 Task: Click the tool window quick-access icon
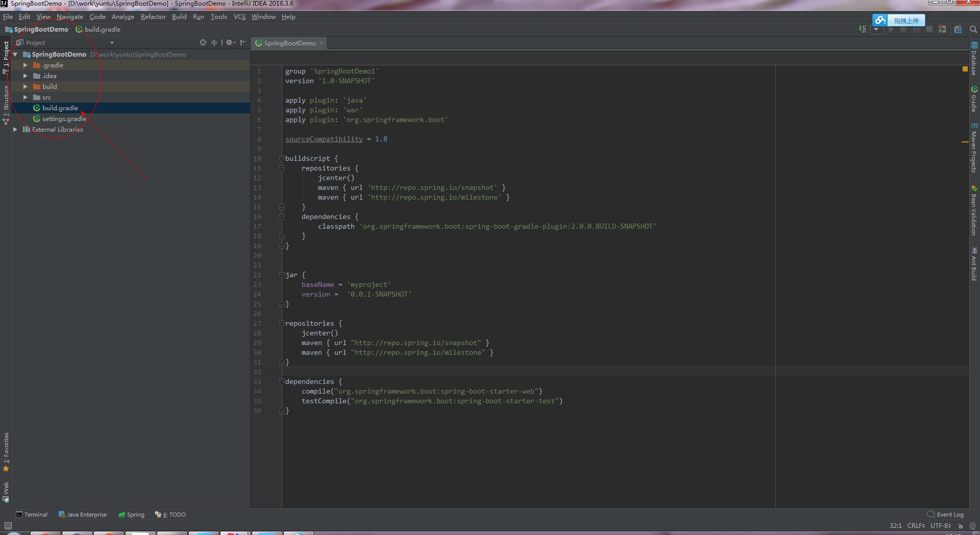point(8,526)
